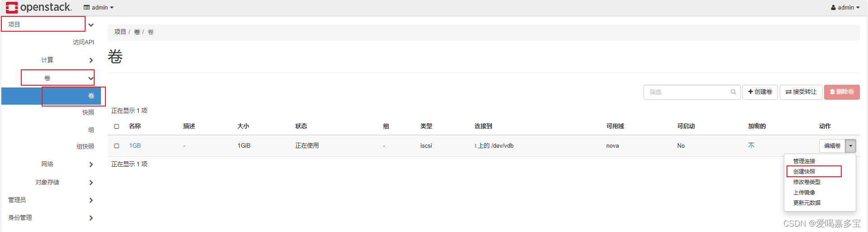
Task: Choose 修改卷类型 from the action menu
Action: 806,182
